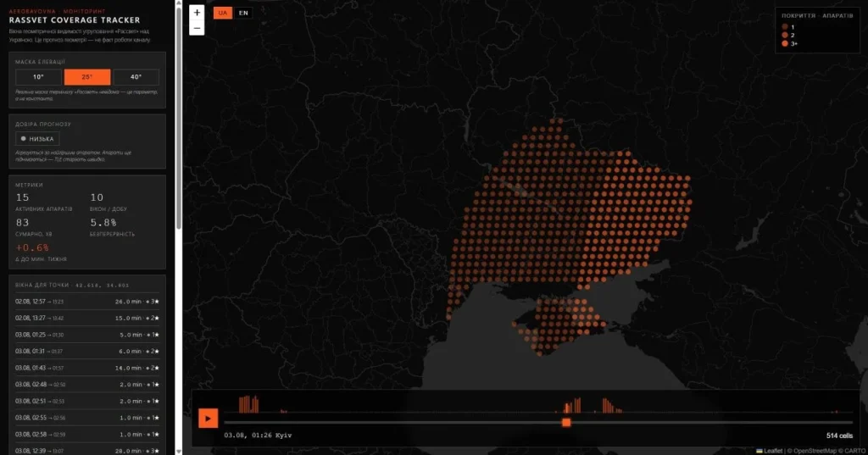Zoom out of the map
The image size is (868, 455).
pyautogui.click(x=197, y=28)
